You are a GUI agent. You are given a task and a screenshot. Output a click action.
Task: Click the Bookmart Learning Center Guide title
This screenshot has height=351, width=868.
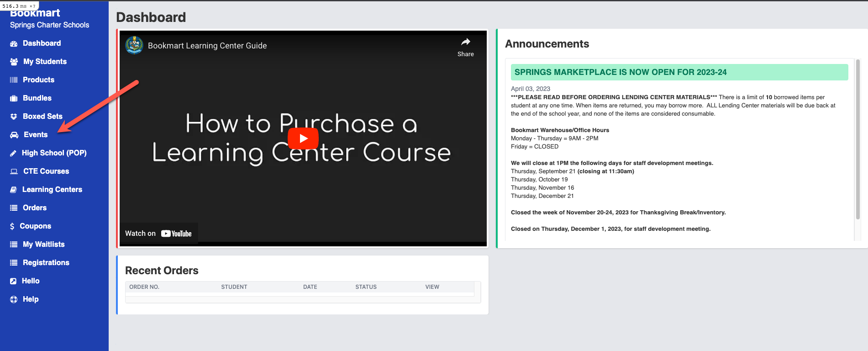[207, 46]
